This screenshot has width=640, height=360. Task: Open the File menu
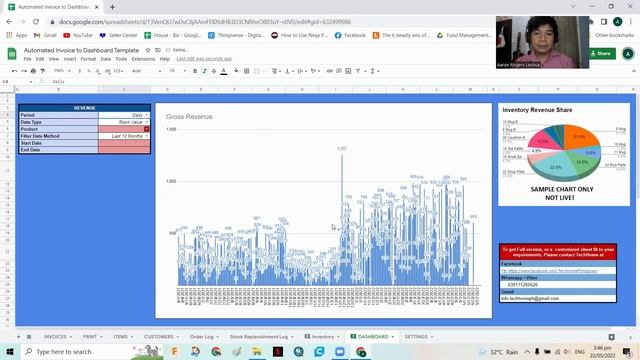(27, 59)
